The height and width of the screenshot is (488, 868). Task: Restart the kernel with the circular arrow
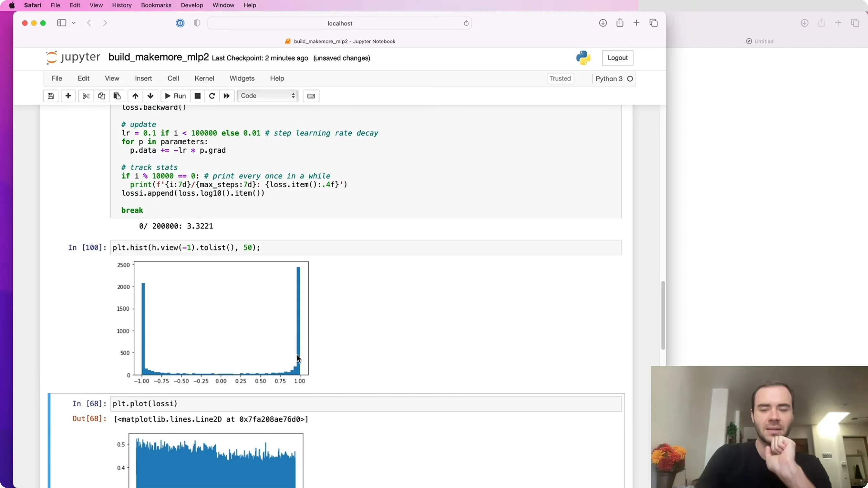point(212,96)
